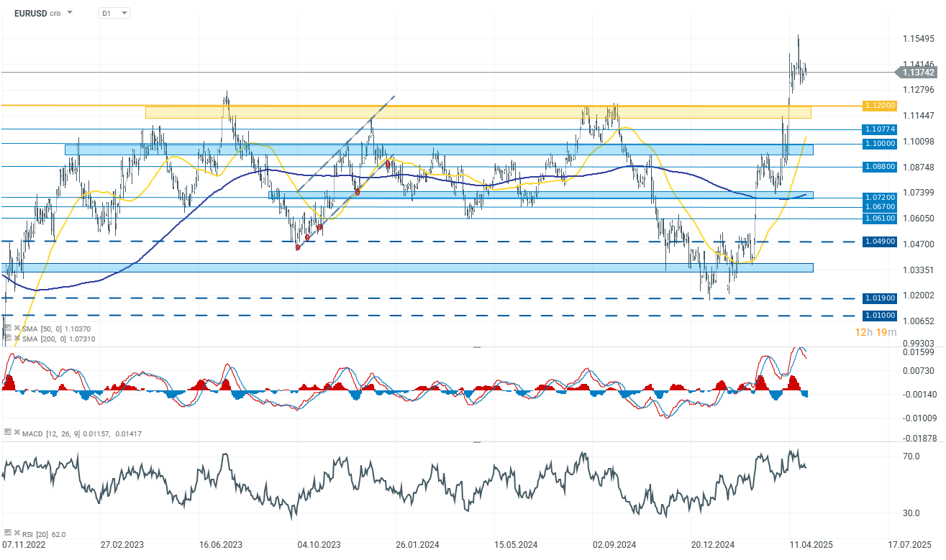The width and height of the screenshot is (946, 560).
Task: Open RSI indicator settings icon
Action: [8, 533]
